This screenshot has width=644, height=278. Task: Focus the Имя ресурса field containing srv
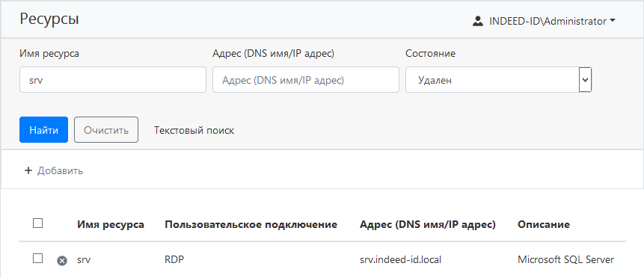coord(112,80)
